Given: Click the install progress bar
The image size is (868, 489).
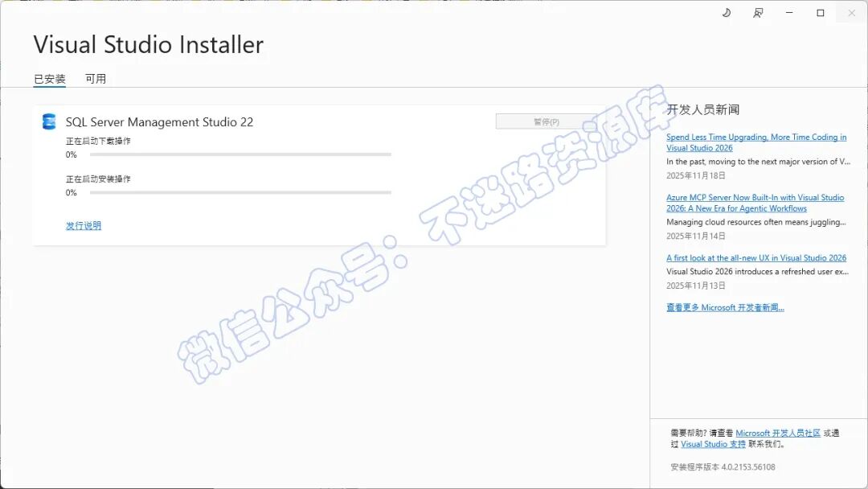Looking at the screenshot, I should pyautogui.click(x=240, y=193).
